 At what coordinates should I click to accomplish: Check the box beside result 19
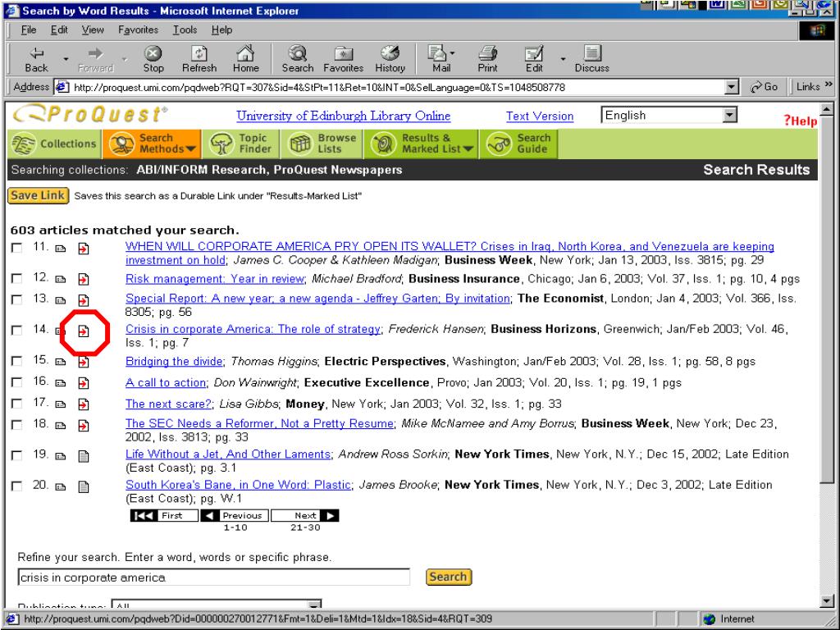(17, 455)
